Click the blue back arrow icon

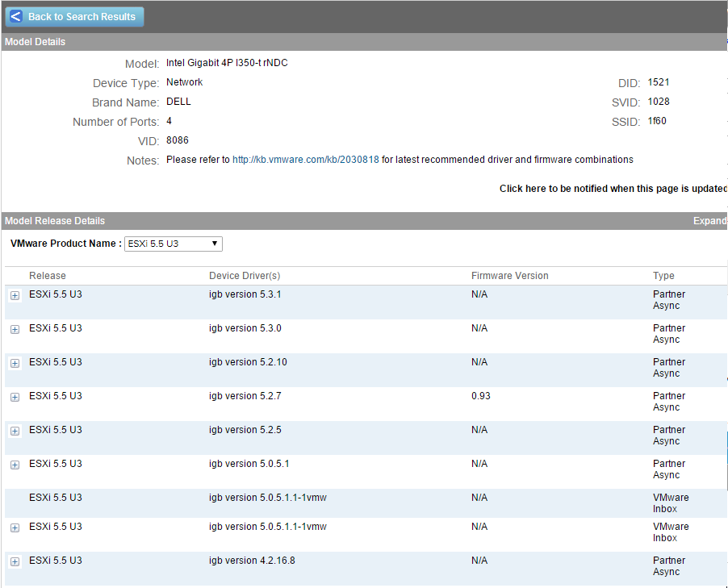[x=15, y=16]
